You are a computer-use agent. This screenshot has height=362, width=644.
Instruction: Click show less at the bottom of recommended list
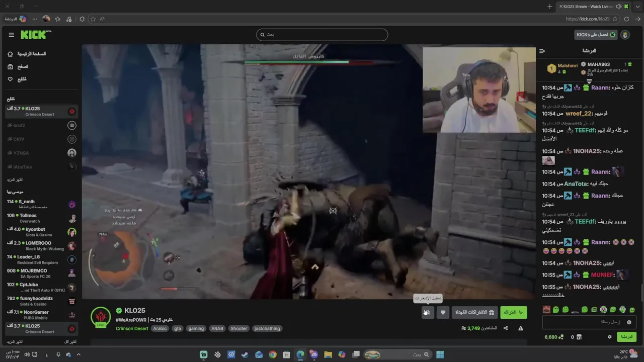pyautogui.click(x=70, y=341)
